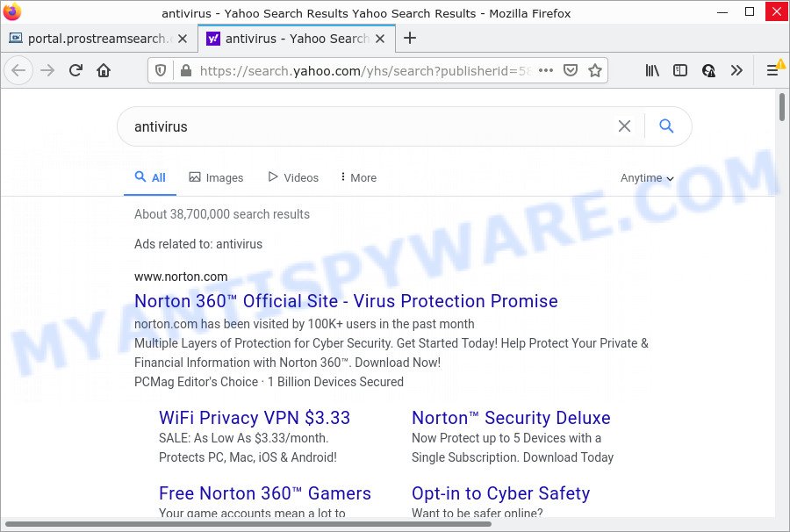
Task: Click www.norton.com ad URL text
Action: pos(181,277)
